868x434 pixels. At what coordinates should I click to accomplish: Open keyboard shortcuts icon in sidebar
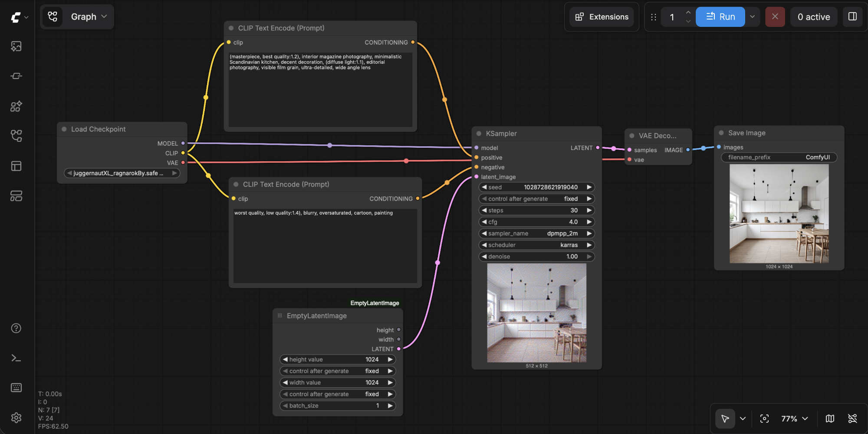[x=16, y=388]
